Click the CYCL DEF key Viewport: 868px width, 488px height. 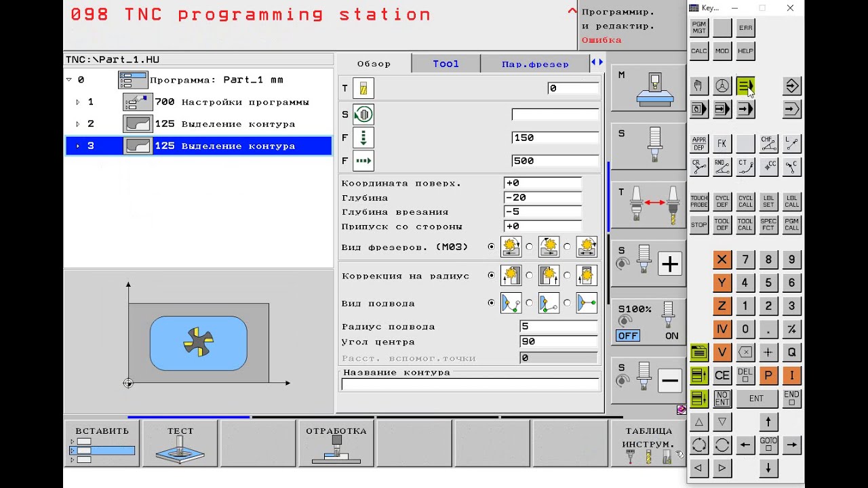(722, 202)
